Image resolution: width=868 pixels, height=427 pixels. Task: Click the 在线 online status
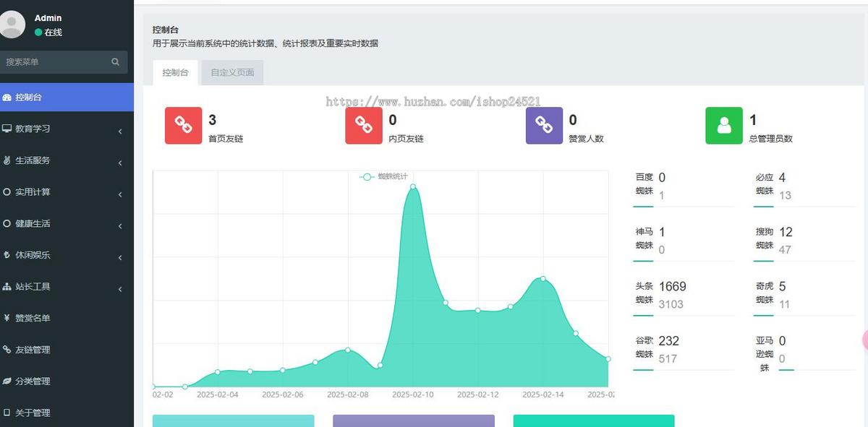click(x=48, y=33)
